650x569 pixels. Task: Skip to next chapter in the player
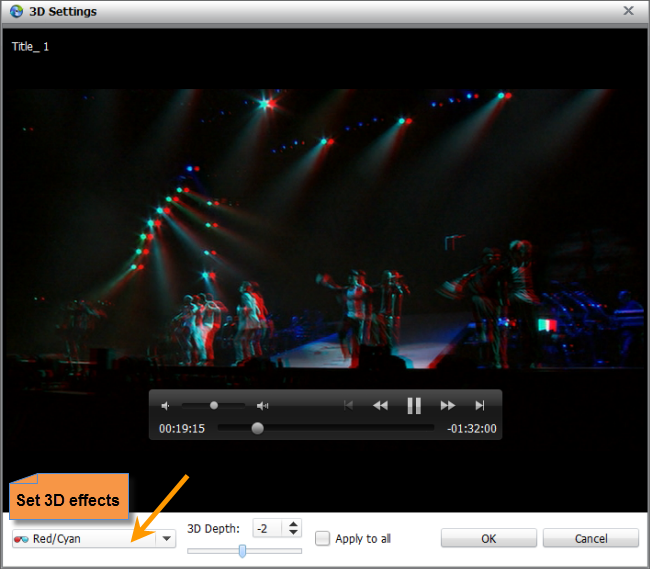coord(480,405)
